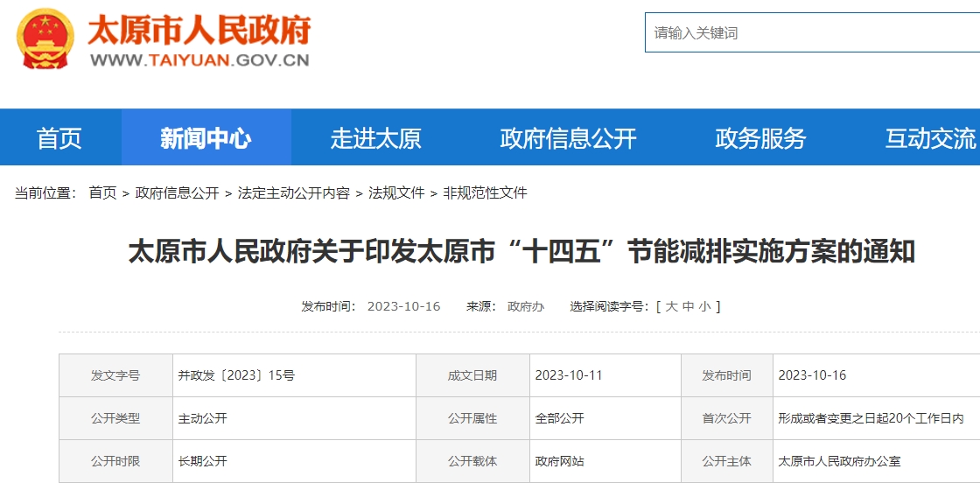Open the 互动交流 navigation item

click(929, 137)
